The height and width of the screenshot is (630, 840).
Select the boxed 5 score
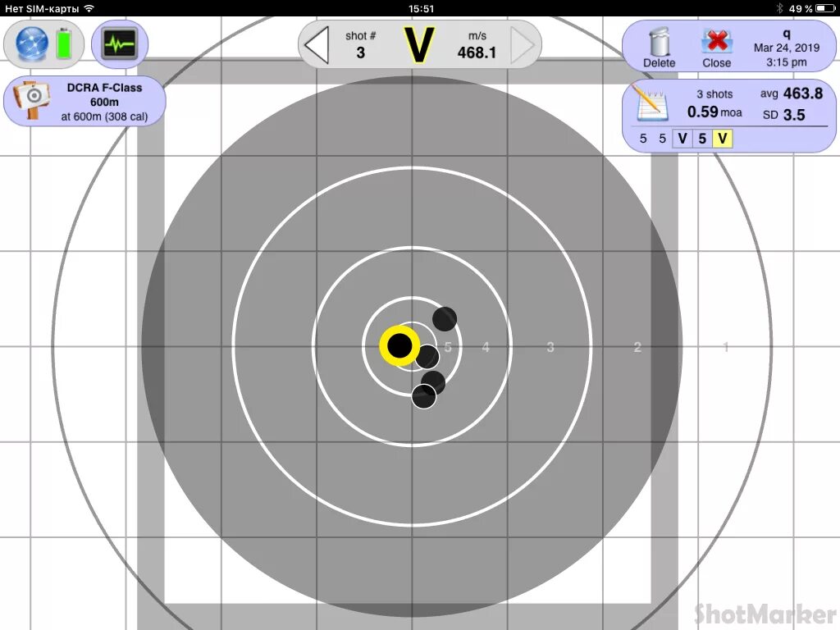pos(702,139)
